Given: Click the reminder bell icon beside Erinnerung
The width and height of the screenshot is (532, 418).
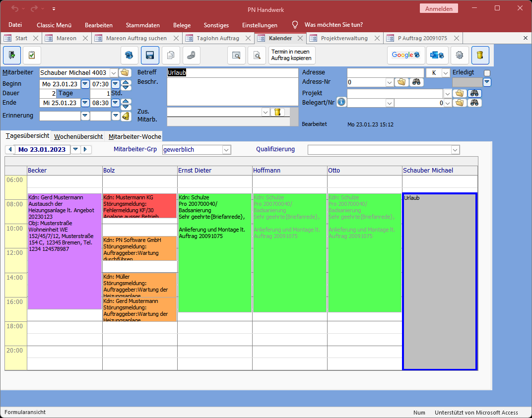Looking at the screenshot, I should [x=126, y=116].
